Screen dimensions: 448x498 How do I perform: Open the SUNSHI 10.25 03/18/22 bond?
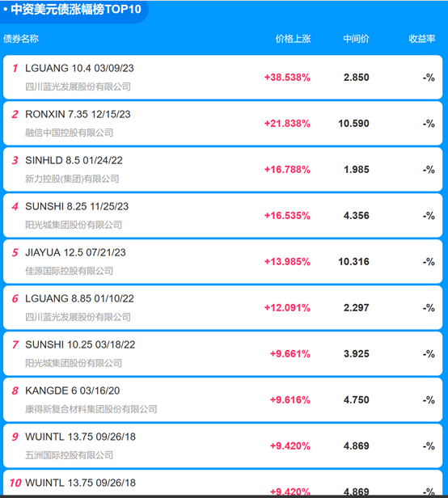click(222, 353)
